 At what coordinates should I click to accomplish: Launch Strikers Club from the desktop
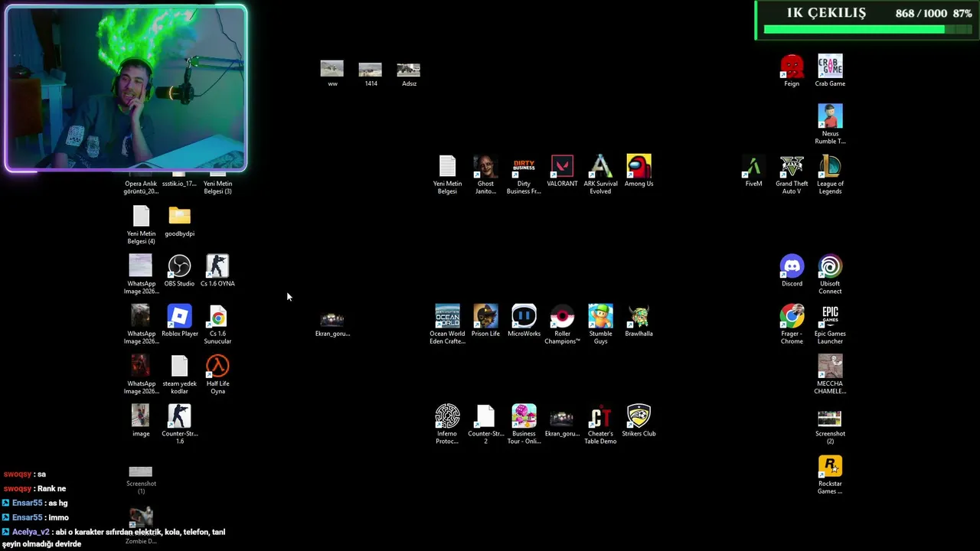pyautogui.click(x=639, y=421)
